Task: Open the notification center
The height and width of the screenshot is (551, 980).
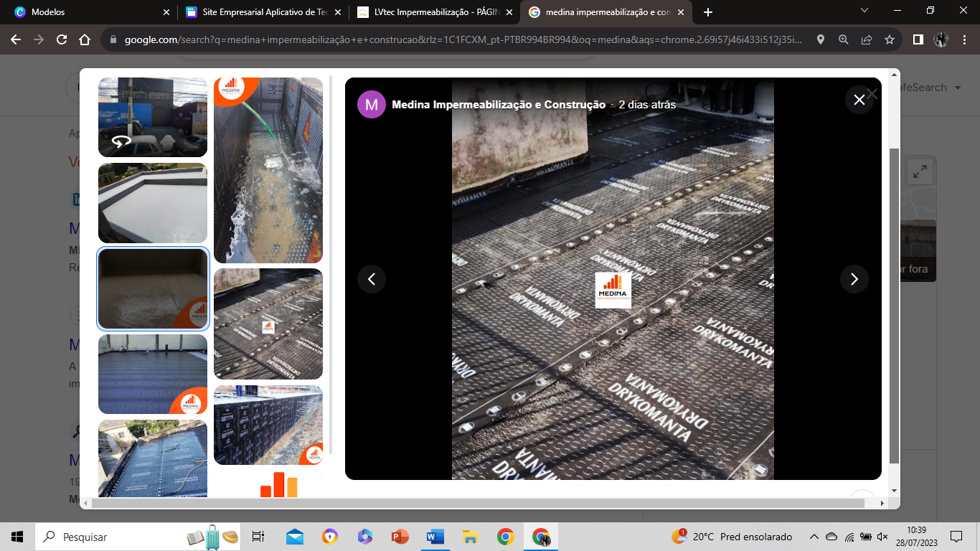Action: (x=956, y=537)
